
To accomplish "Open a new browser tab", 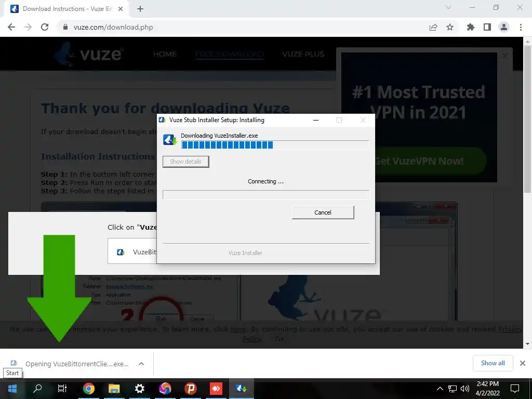I will coord(140,9).
